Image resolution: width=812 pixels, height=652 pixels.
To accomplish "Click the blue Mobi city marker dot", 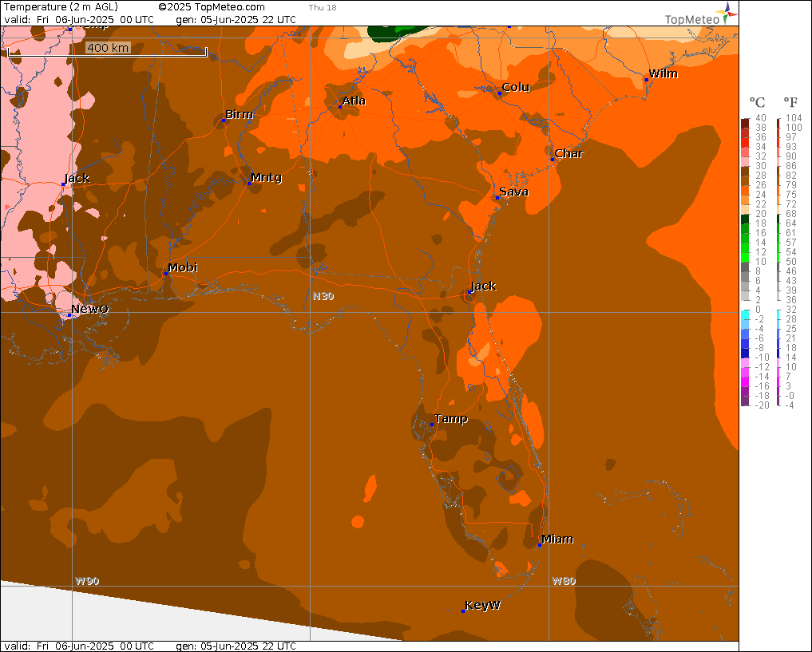I will (166, 273).
